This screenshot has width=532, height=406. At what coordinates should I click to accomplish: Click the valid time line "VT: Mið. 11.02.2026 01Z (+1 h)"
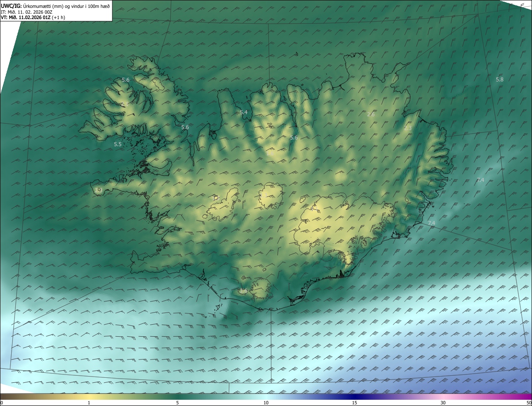click(33, 17)
